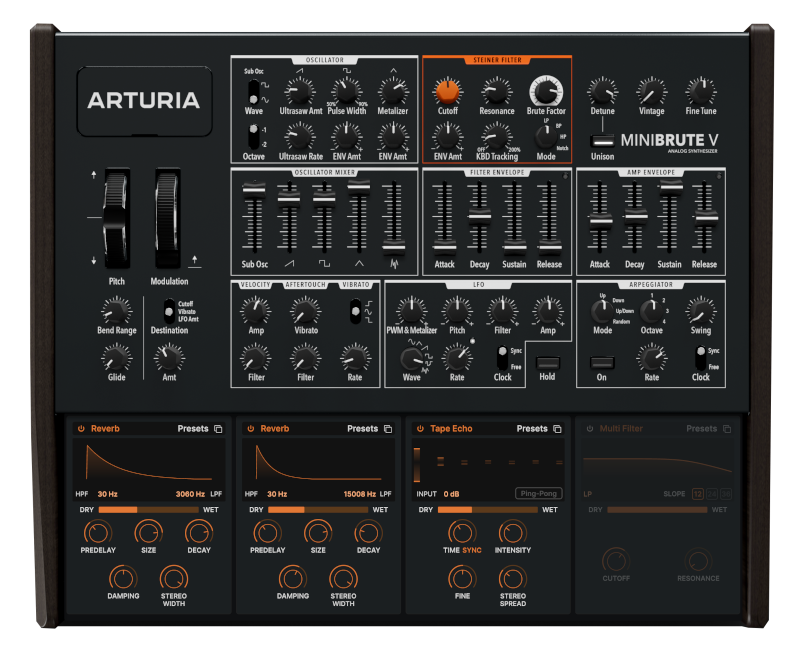Click the Pitch bend wheel
The image size is (800, 655).
coord(116,218)
